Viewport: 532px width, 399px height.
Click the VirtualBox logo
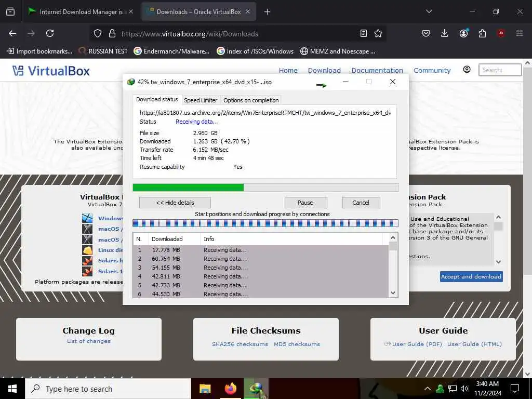coord(51,71)
